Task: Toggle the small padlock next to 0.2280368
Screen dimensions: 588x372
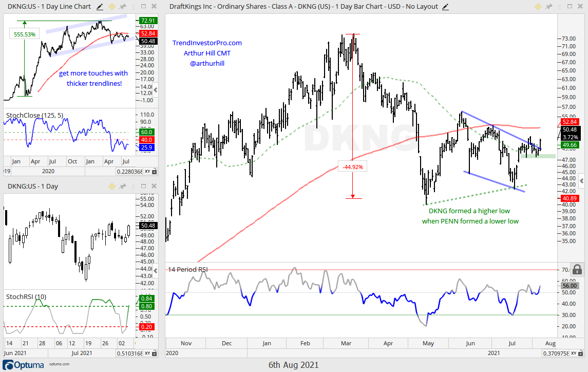Action: click(155, 172)
